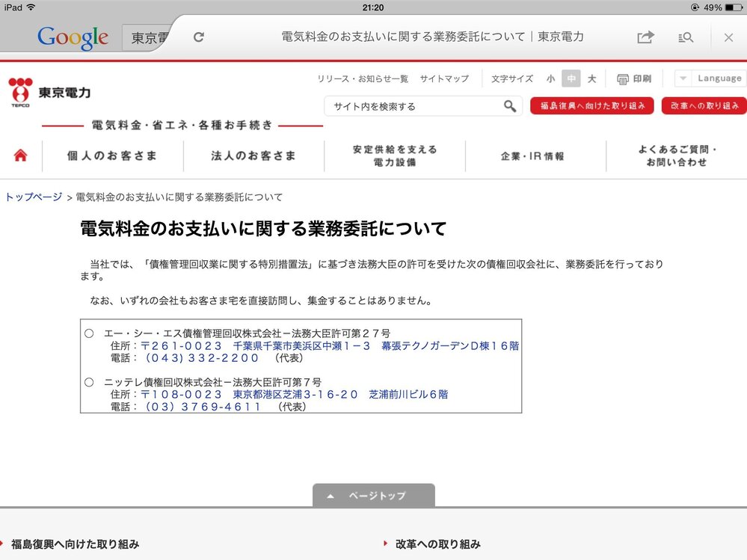The height and width of the screenshot is (560, 747).
Task: Open the Language dropdown arrow
Action: pos(683,78)
